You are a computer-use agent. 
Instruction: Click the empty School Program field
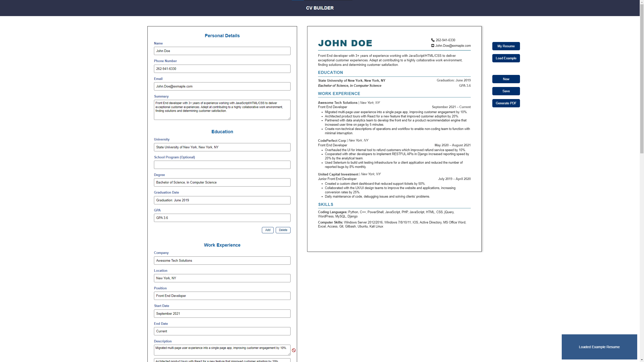tap(222, 165)
